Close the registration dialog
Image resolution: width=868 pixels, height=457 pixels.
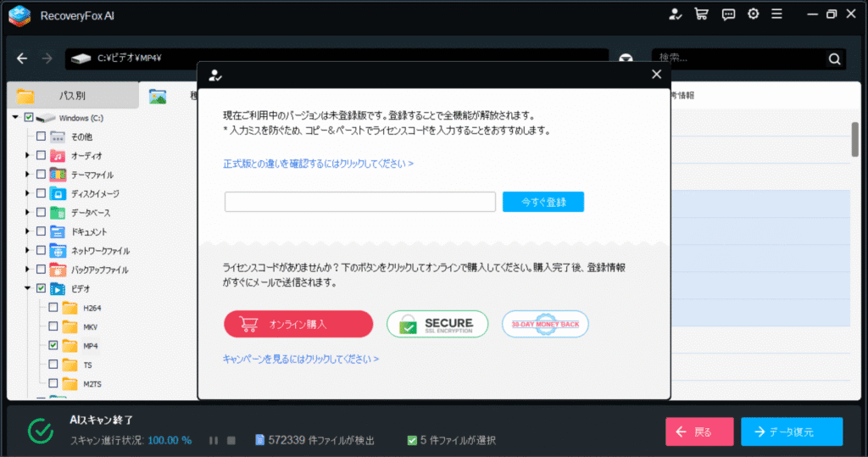[657, 75]
